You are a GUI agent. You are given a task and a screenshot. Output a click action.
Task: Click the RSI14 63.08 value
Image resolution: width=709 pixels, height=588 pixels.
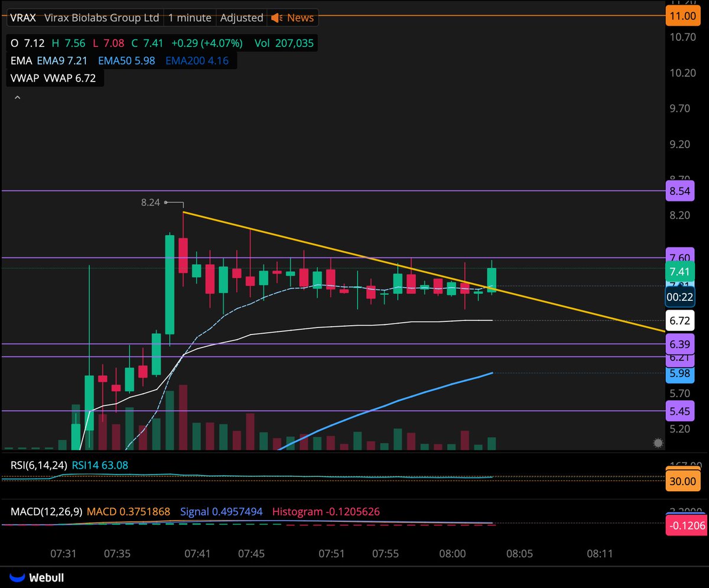click(x=99, y=465)
